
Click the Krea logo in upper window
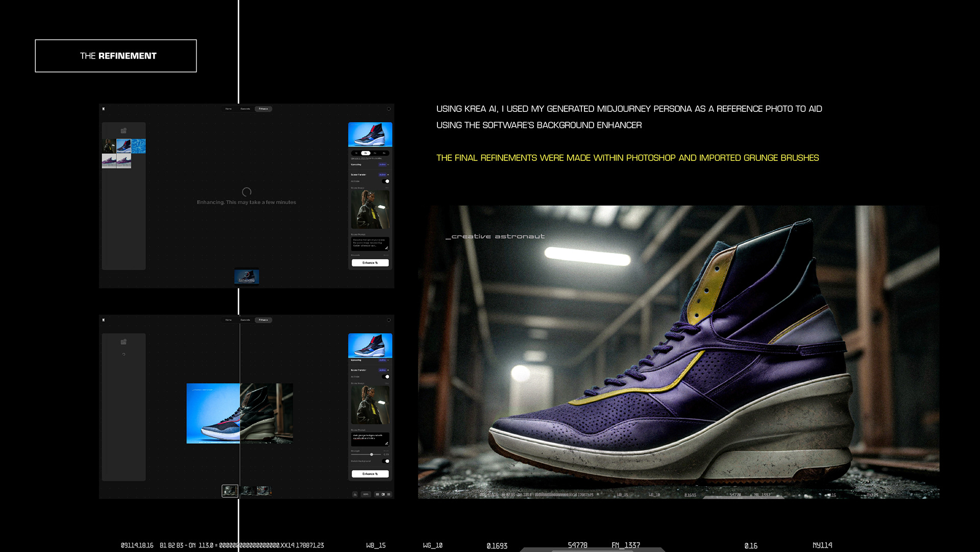104,109
